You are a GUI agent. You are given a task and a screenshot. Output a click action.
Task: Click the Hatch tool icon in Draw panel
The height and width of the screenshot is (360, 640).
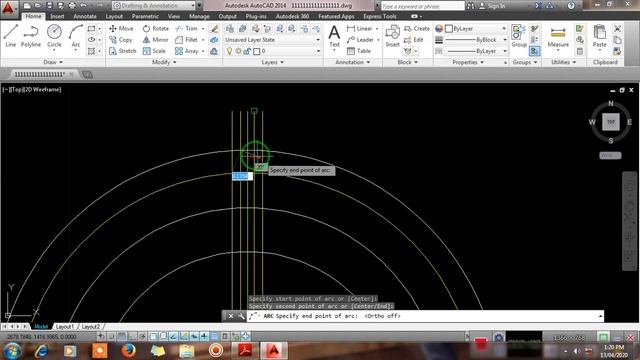[91, 51]
